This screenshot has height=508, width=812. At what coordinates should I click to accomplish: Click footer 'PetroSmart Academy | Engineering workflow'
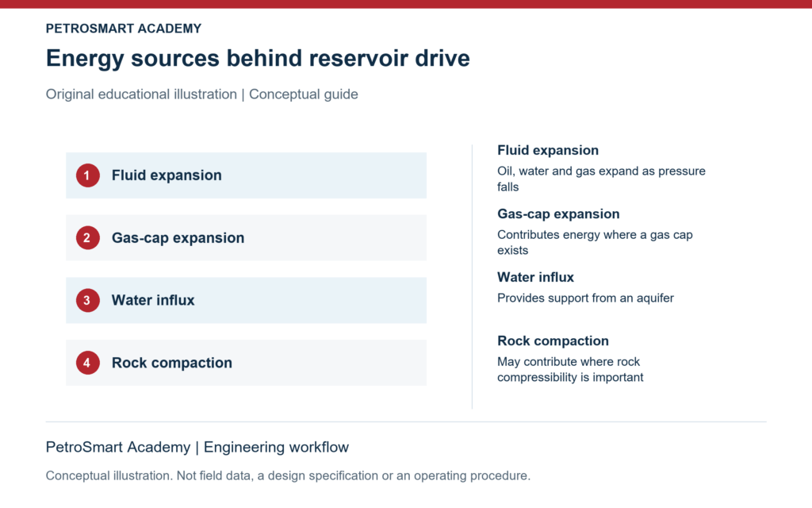[x=197, y=448]
